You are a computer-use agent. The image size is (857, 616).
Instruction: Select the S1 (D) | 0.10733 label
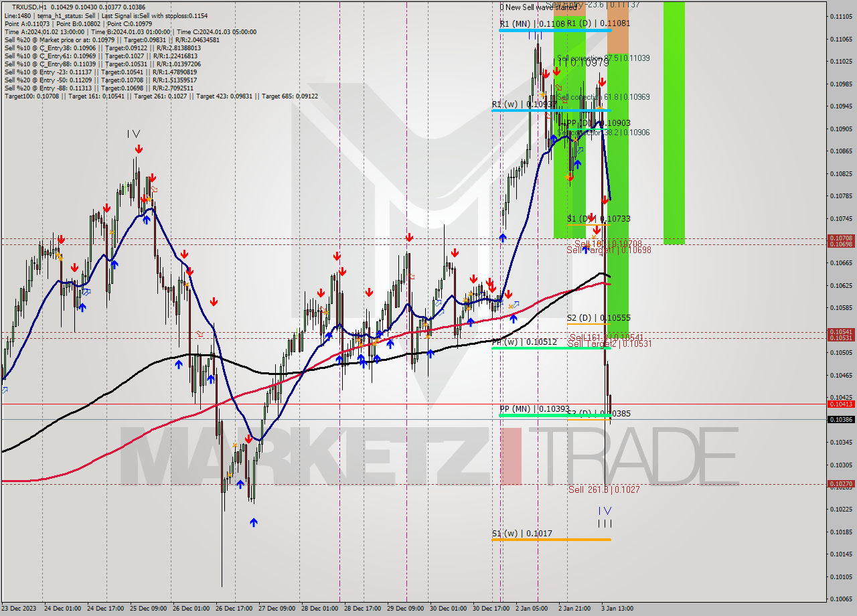point(599,219)
